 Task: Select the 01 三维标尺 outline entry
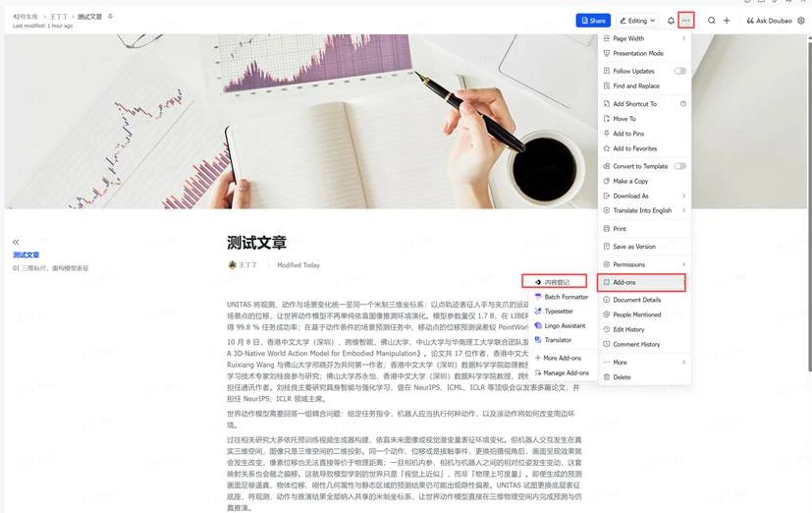point(51,268)
